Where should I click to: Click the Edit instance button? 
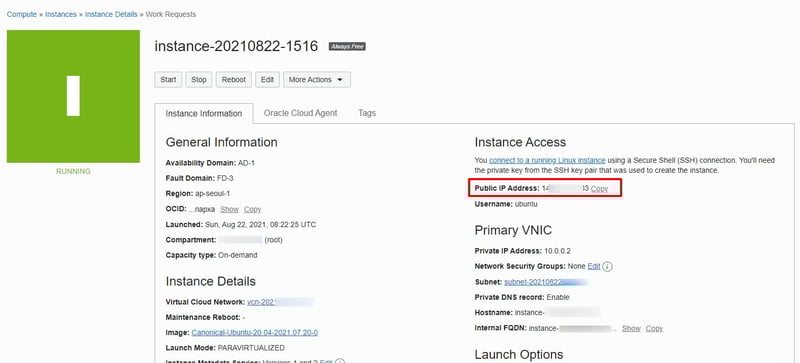point(267,80)
